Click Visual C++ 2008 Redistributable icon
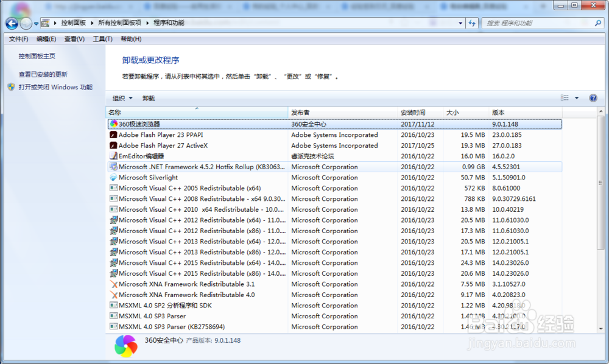This screenshot has height=364, width=609. (x=113, y=198)
